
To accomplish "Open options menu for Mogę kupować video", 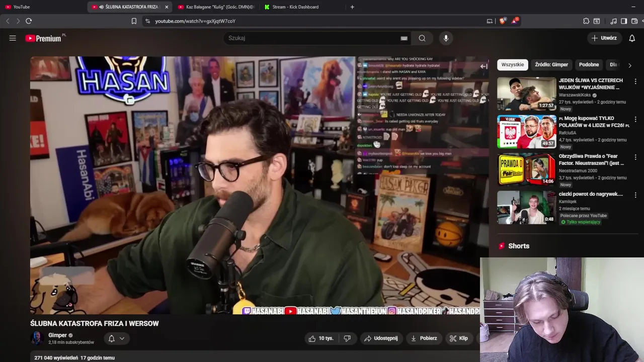I will coord(635,120).
